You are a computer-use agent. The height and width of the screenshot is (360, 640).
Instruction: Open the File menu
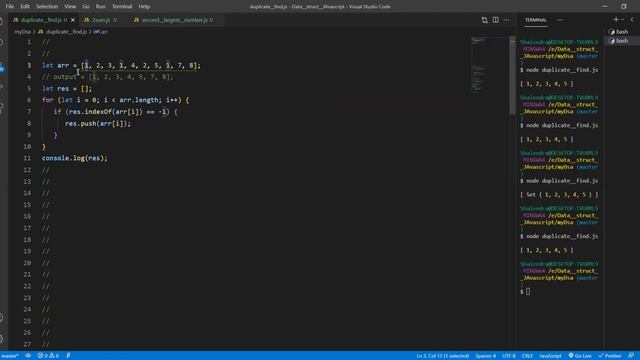point(9,7)
